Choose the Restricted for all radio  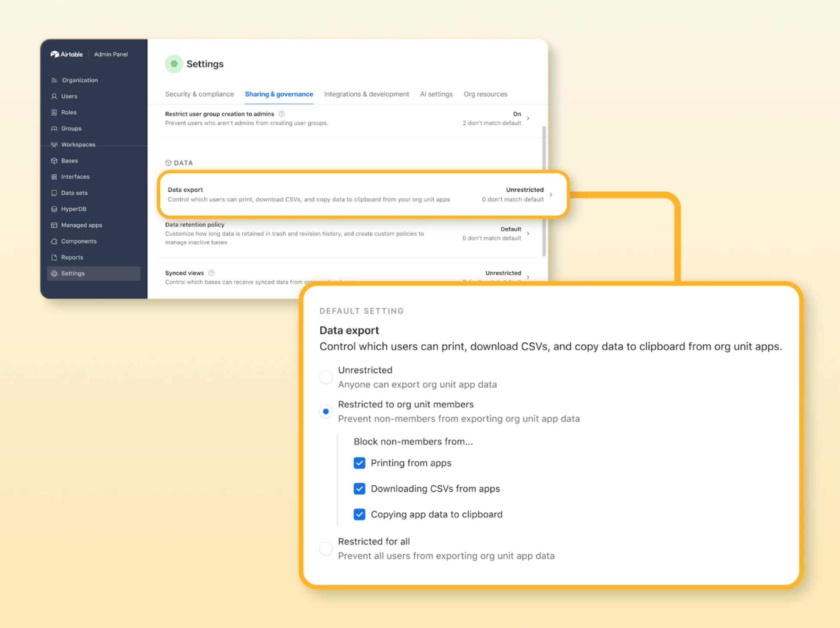tap(326, 549)
